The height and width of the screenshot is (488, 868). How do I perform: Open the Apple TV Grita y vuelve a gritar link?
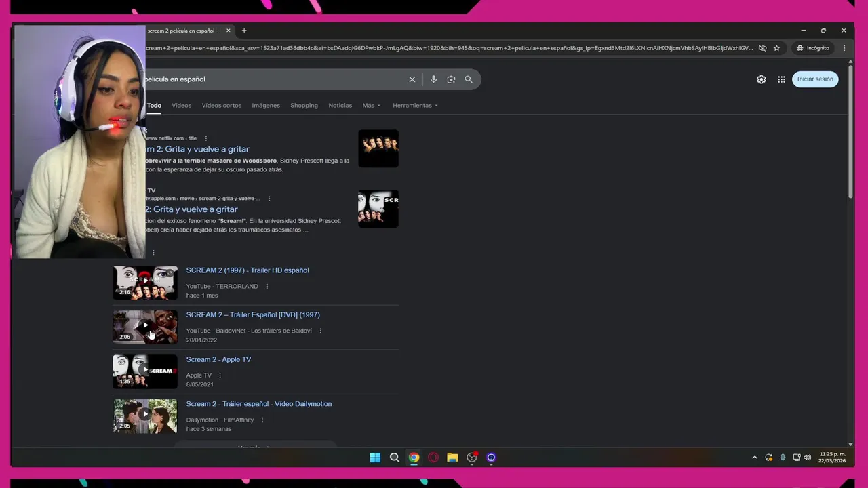click(x=191, y=209)
